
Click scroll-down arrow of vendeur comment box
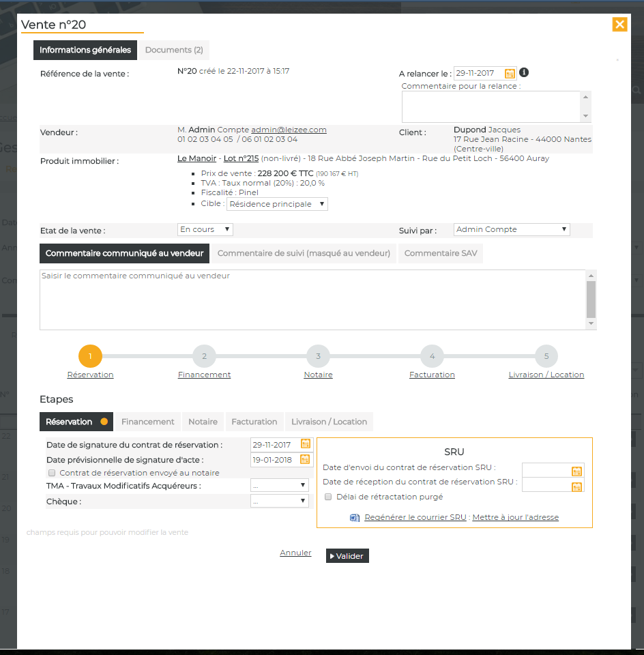click(x=591, y=323)
